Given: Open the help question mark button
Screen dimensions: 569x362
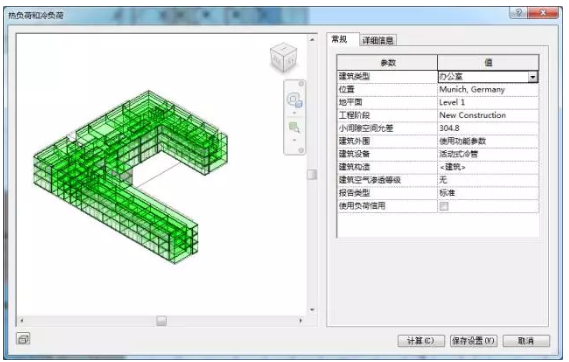Looking at the screenshot, I should (519, 13).
